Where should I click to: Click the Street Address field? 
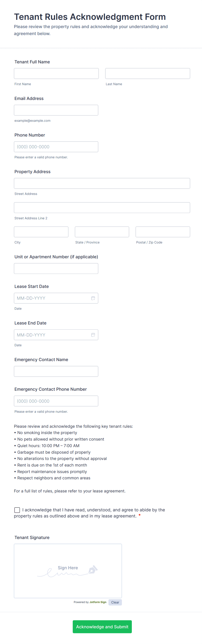tap(102, 183)
